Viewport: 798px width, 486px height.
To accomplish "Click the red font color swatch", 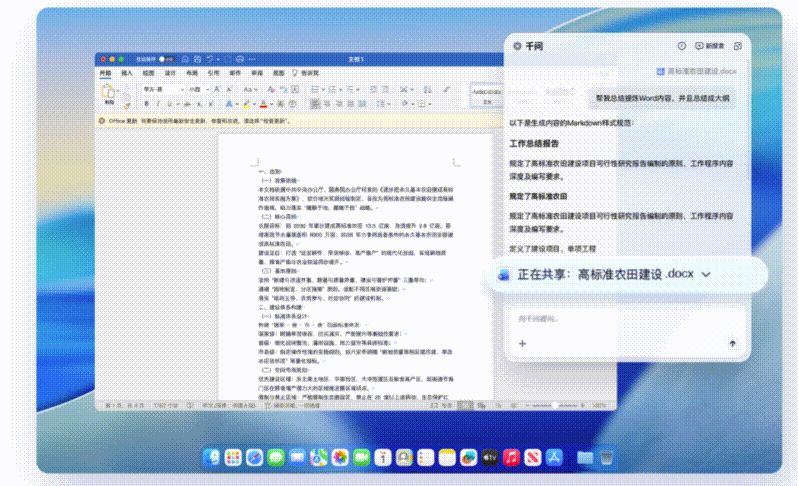I will click(x=263, y=103).
